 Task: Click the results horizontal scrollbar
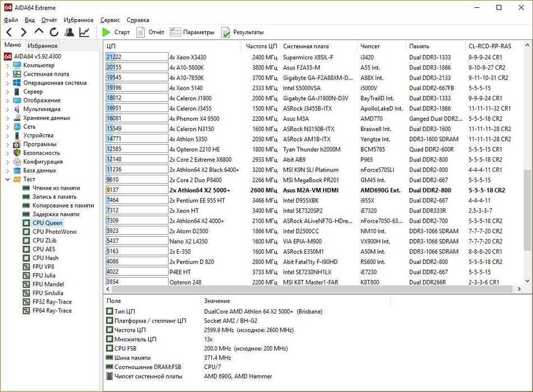pyautogui.click(x=312, y=289)
